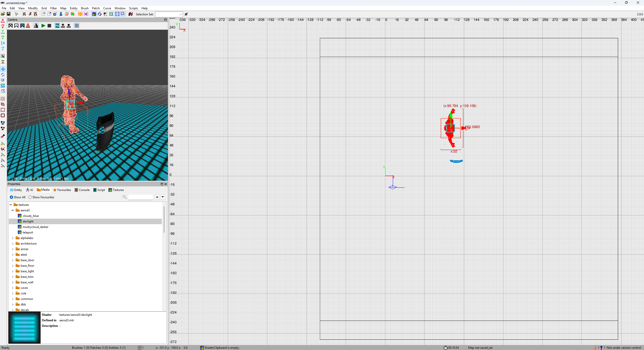Open the Brush menu

(85, 8)
